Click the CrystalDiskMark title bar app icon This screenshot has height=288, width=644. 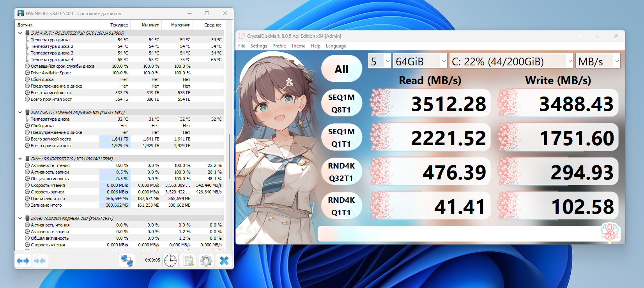coord(242,36)
